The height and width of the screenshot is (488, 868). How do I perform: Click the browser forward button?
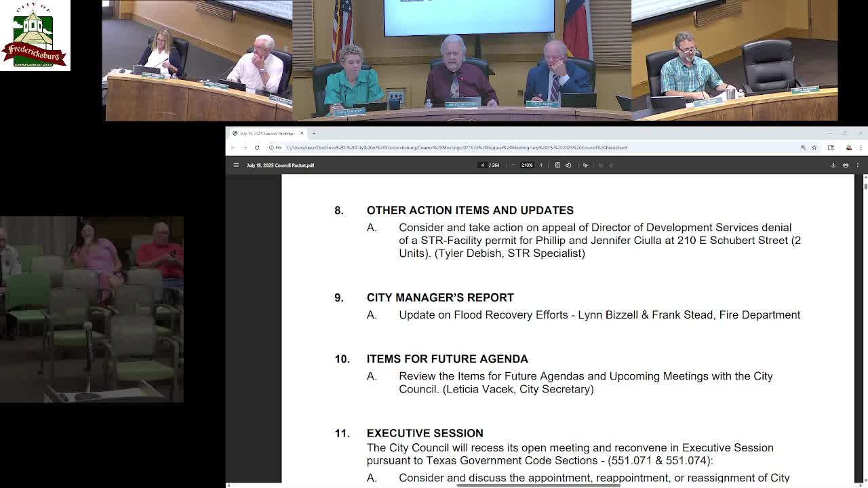[x=244, y=146]
